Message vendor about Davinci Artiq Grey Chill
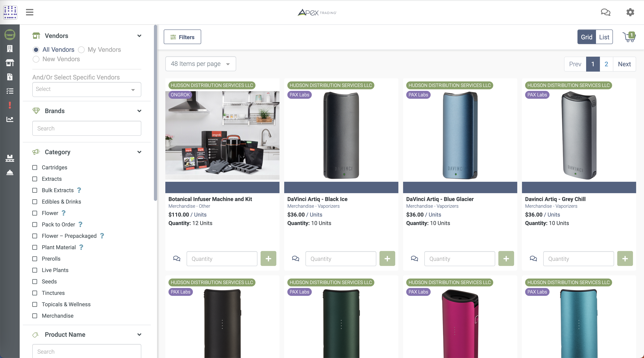 [533, 258]
